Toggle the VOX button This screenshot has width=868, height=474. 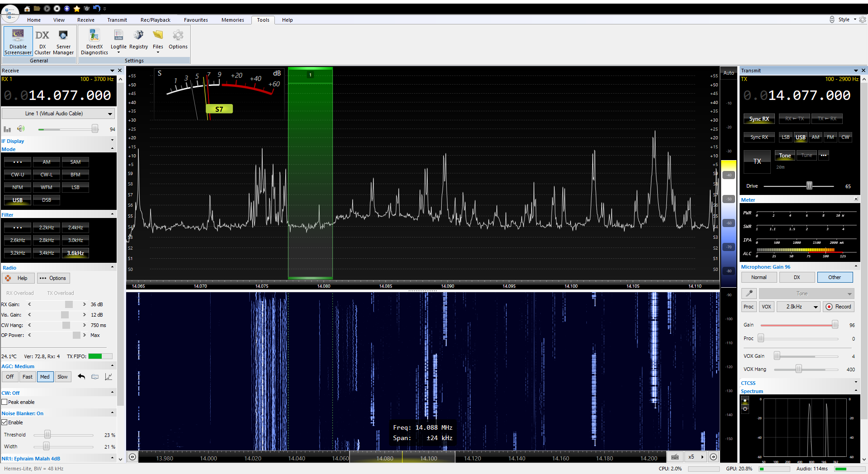(766, 307)
